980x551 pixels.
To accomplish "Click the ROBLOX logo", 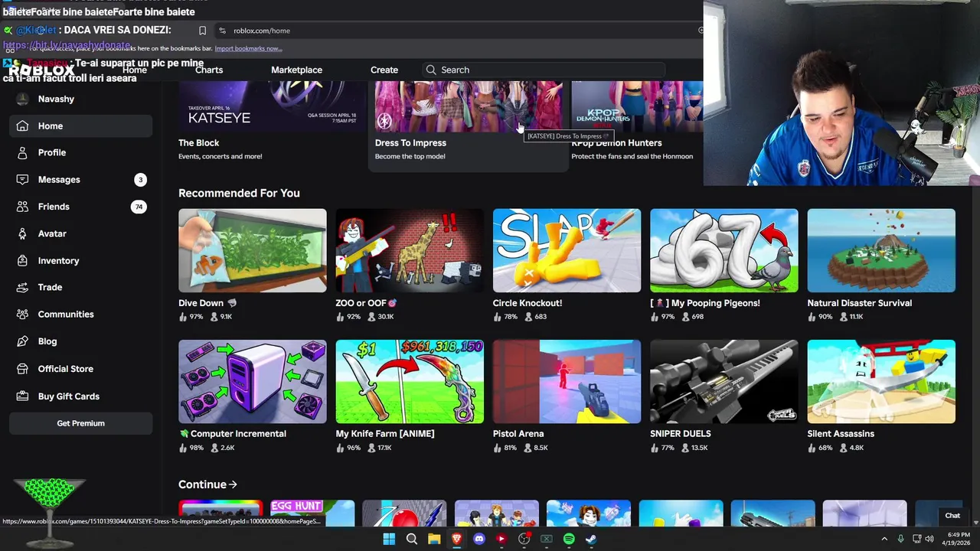I will click(x=41, y=70).
